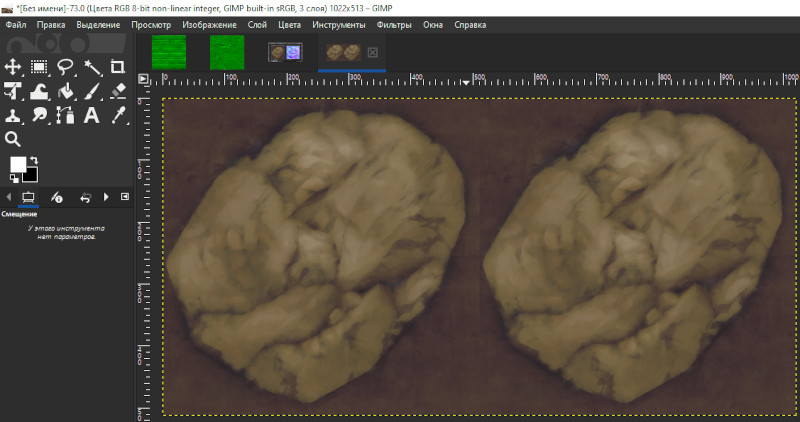Select the Bucket Fill tool

(x=65, y=92)
